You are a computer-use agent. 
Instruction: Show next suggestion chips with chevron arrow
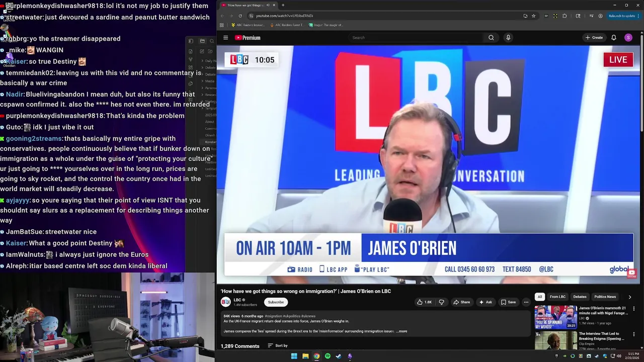click(x=629, y=297)
